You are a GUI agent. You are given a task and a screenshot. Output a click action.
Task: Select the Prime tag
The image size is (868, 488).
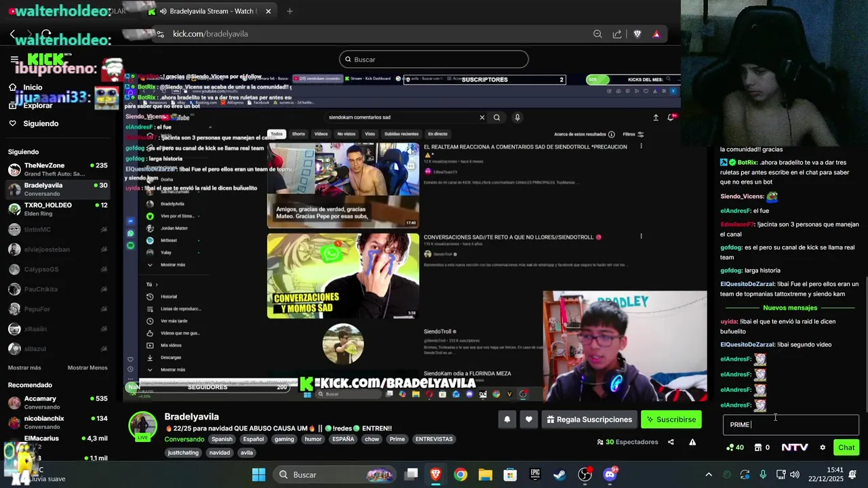click(397, 439)
